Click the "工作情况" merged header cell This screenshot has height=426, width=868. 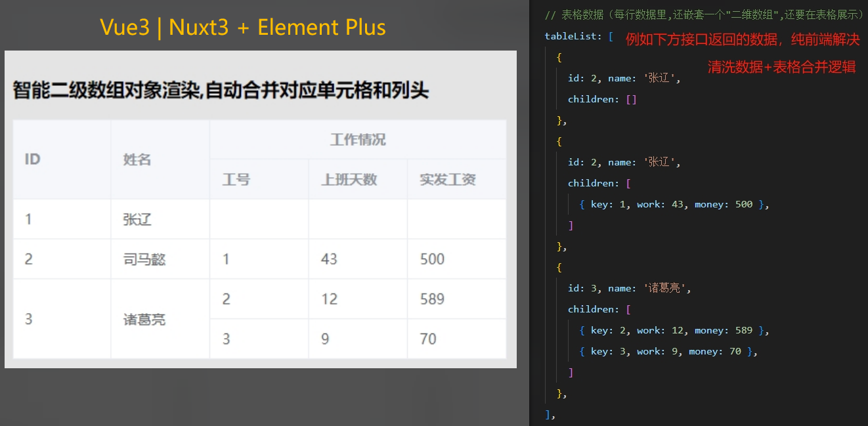[358, 139]
